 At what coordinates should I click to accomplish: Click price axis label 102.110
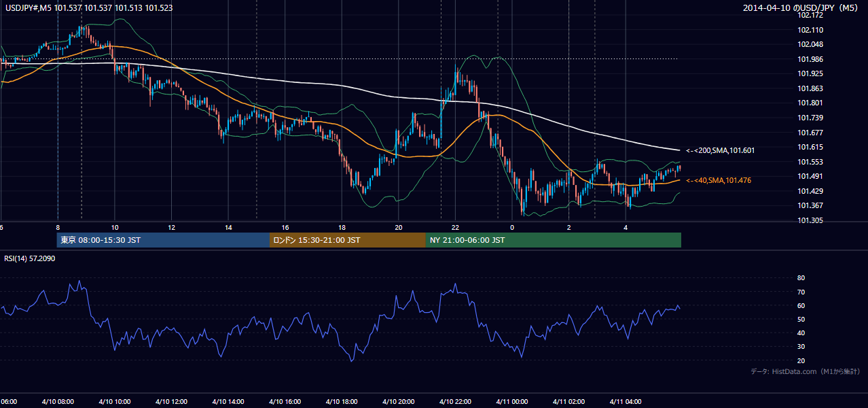pyautogui.click(x=810, y=30)
